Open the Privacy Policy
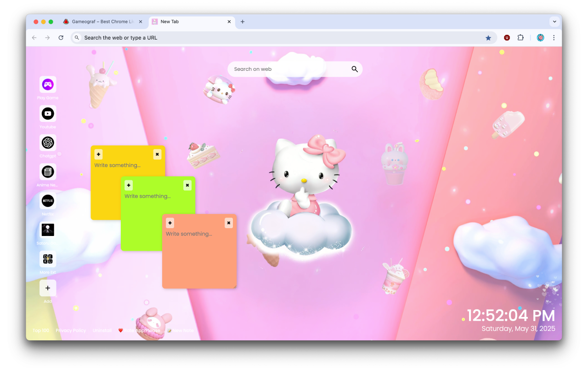The width and height of the screenshot is (588, 368). click(x=71, y=330)
